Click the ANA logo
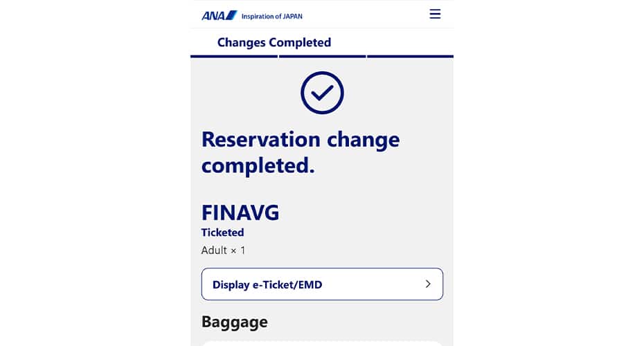Image resolution: width=644 pixels, height=346 pixels. (219, 15)
